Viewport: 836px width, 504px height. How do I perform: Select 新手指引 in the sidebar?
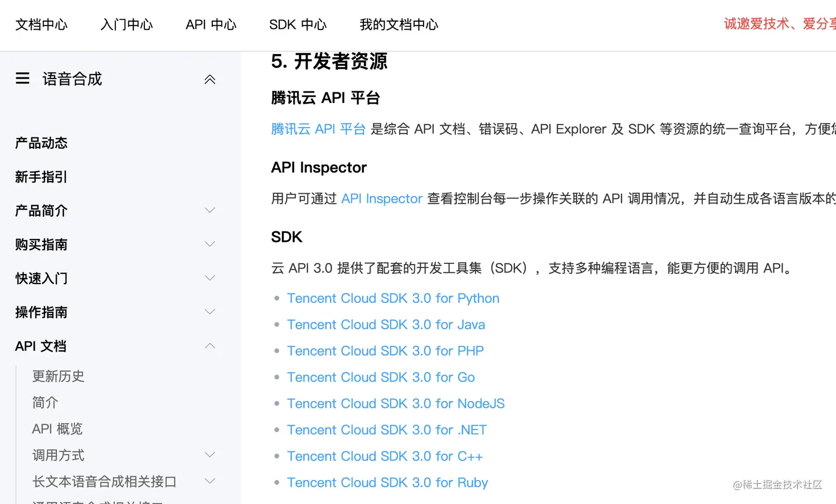pos(41,177)
